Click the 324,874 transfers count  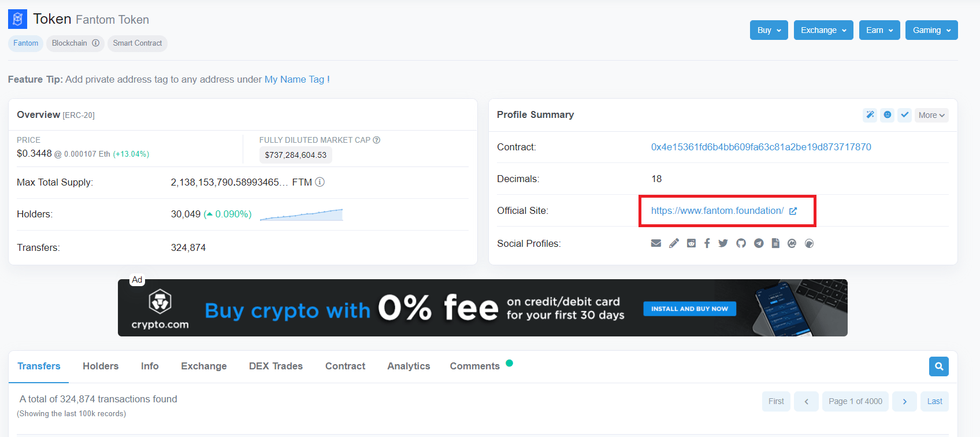[x=188, y=247]
